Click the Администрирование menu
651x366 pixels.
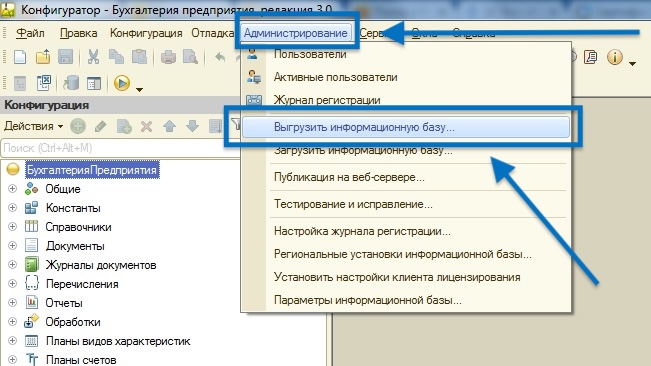[296, 33]
